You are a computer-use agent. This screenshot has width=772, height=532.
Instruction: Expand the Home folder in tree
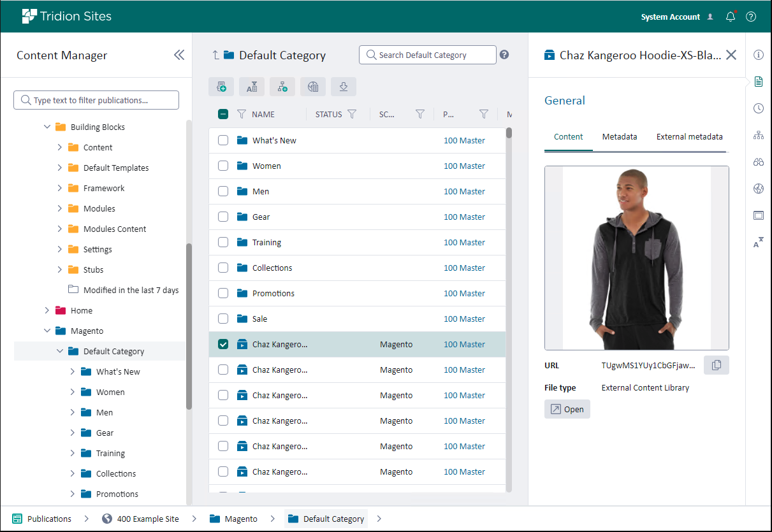(x=47, y=311)
